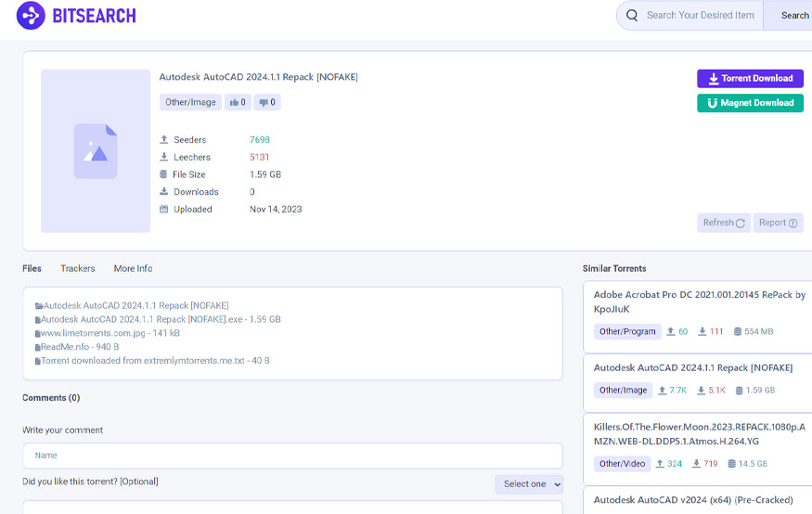Click the File Size database icon
The image size is (812, 514).
click(163, 174)
